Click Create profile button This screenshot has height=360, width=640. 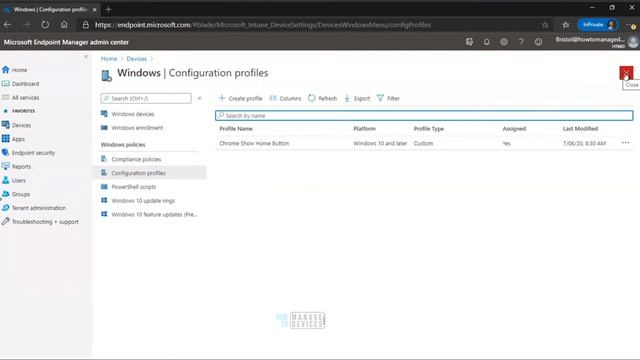tap(241, 98)
